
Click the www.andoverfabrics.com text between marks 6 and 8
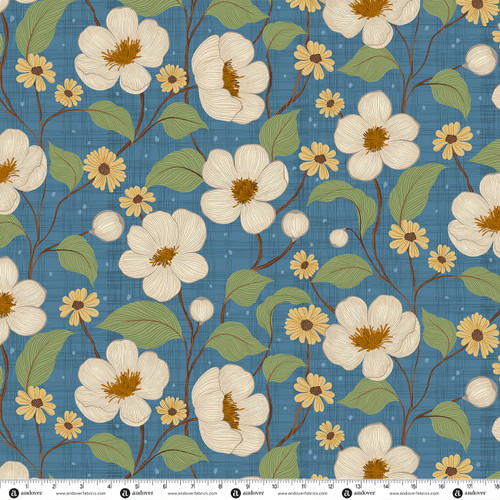point(192,494)
